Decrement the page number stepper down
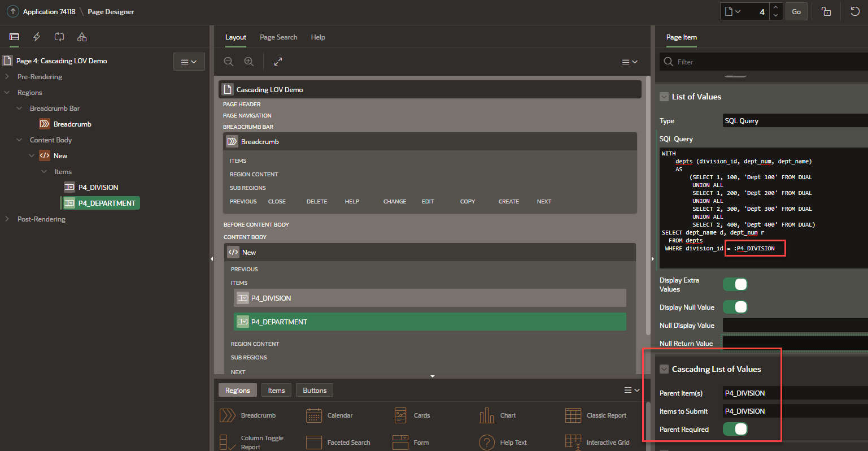This screenshot has height=451, width=868. point(776,15)
